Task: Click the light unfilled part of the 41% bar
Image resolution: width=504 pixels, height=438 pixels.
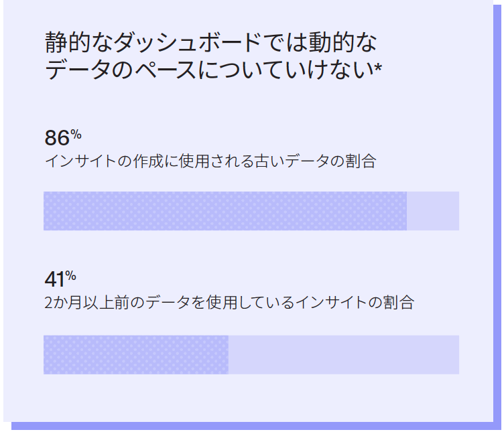Action: [344, 355]
